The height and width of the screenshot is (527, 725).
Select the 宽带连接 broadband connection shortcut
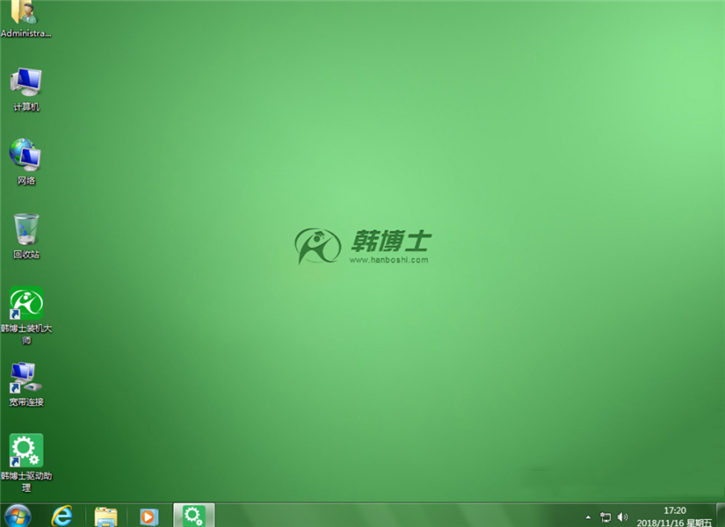tap(26, 380)
